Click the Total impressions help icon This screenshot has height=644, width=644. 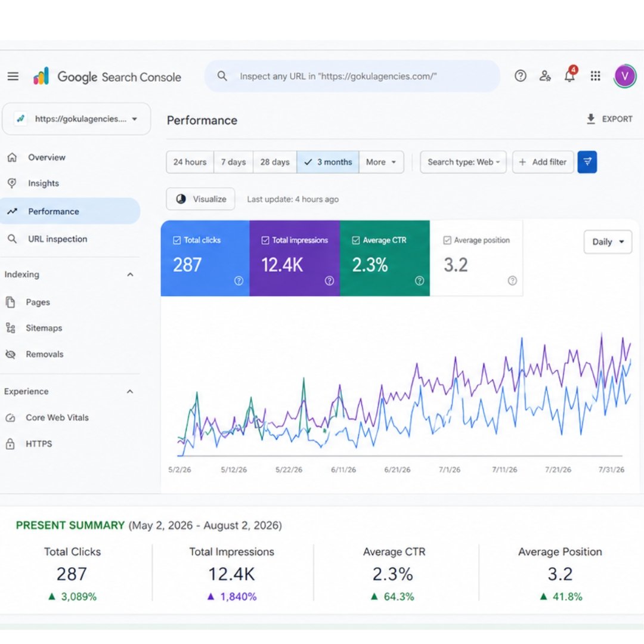[x=329, y=281]
